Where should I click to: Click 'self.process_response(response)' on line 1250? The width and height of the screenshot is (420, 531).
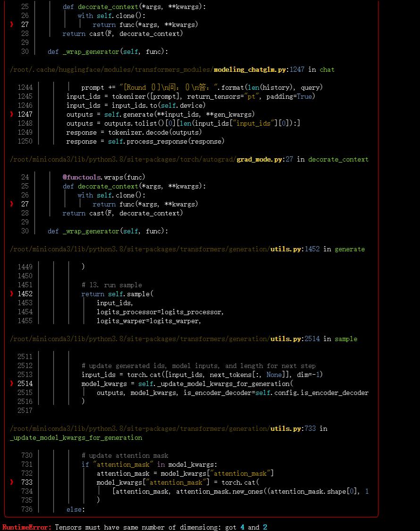(x=166, y=141)
